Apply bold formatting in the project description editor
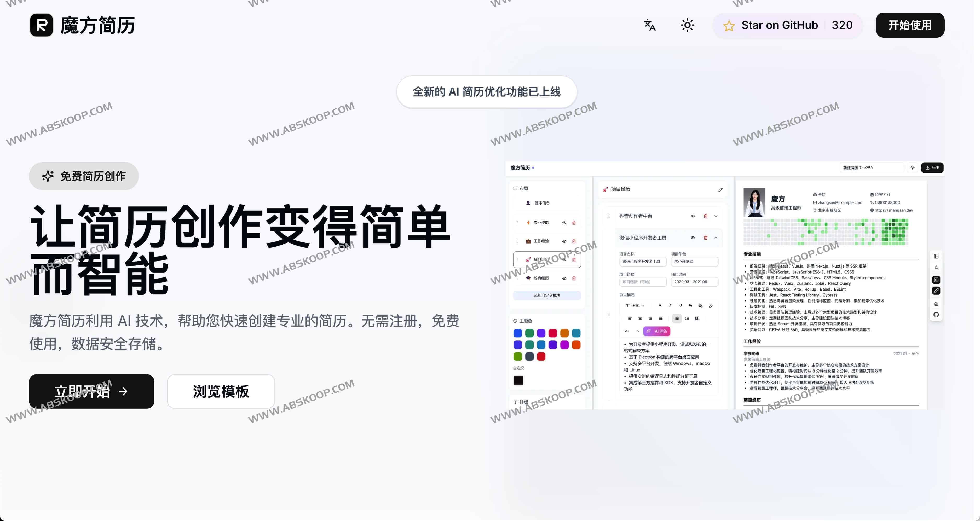 click(x=660, y=305)
